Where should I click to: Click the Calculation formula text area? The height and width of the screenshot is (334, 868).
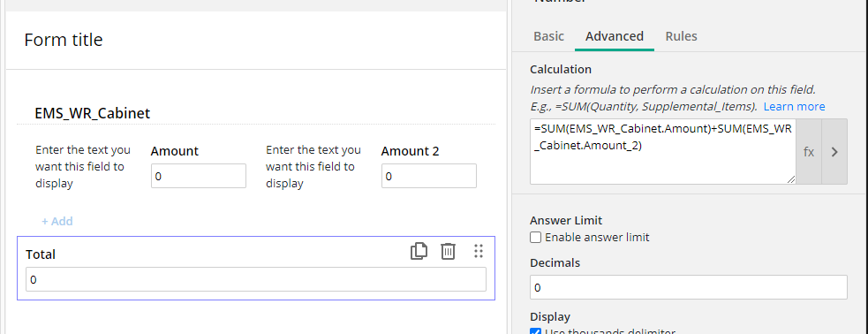(662, 152)
